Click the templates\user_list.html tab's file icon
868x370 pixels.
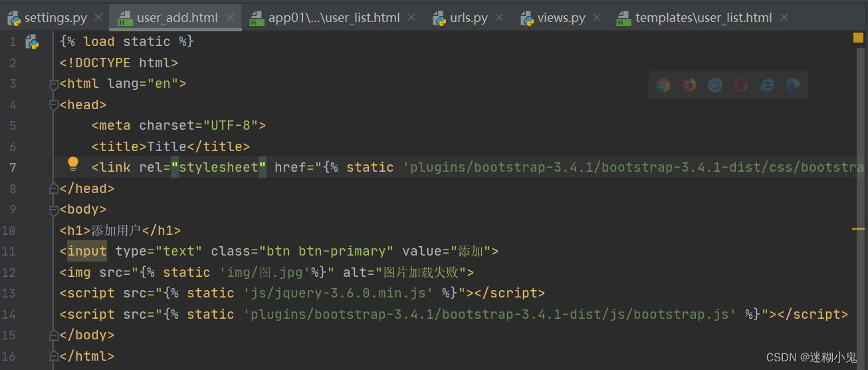(x=624, y=18)
